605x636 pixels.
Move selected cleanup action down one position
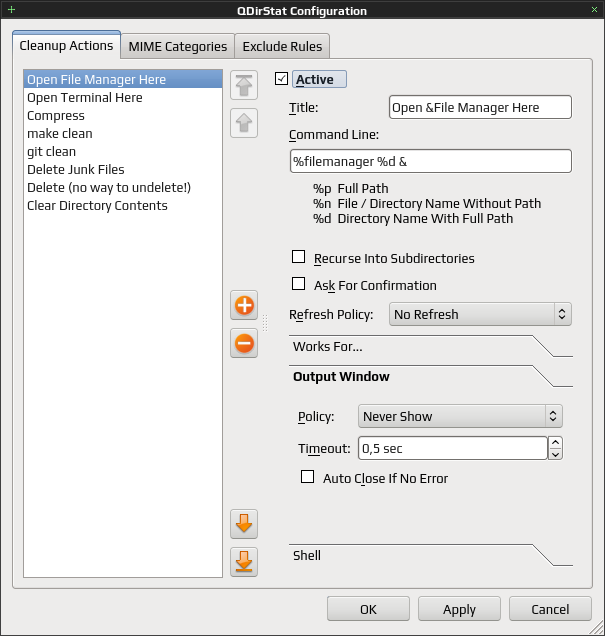pos(244,524)
